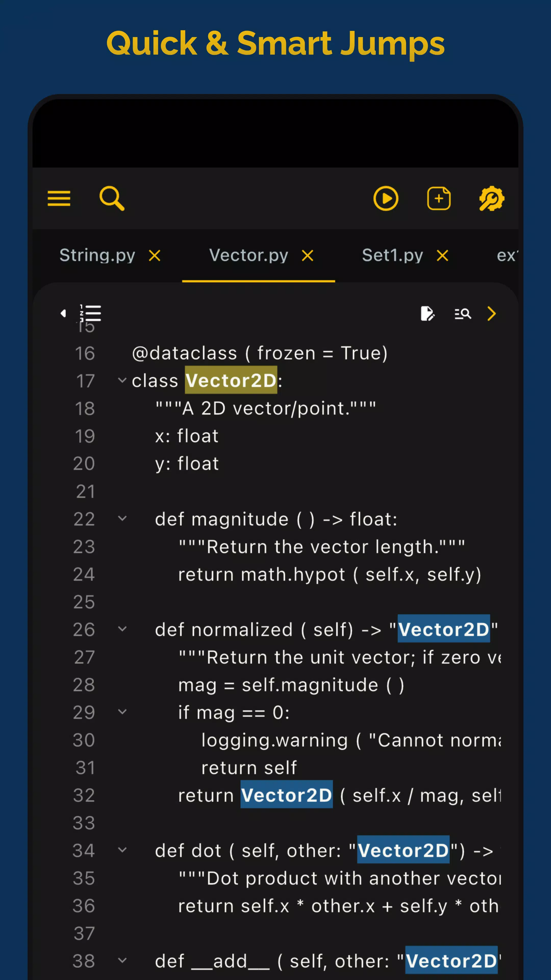This screenshot has height=980, width=551.
Task: Run code with the play button
Action: pos(386,198)
